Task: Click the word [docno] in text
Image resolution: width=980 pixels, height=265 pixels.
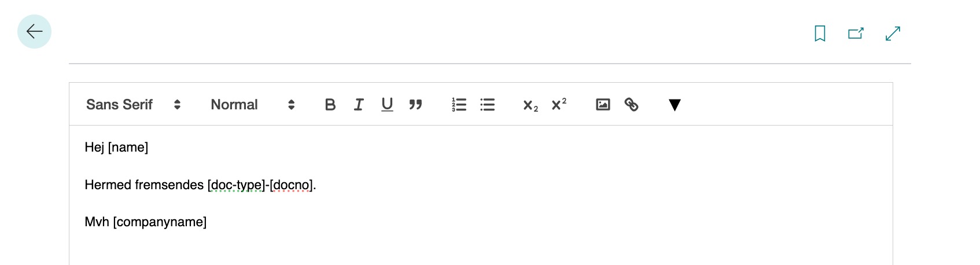Action: click(291, 185)
